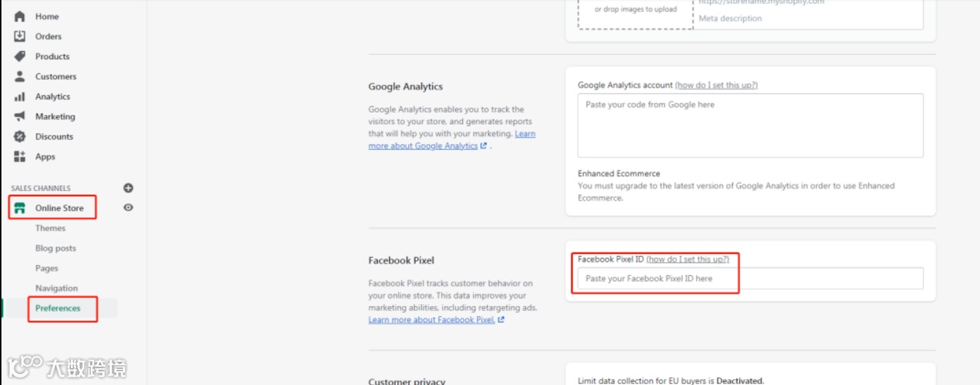Image resolution: width=980 pixels, height=385 pixels.
Task: Open 'Learn more about Facebook Pixel' link
Action: tap(436, 320)
